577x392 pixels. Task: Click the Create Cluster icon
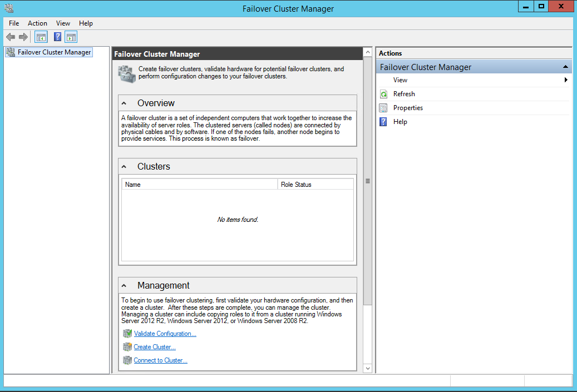pos(127,347)
